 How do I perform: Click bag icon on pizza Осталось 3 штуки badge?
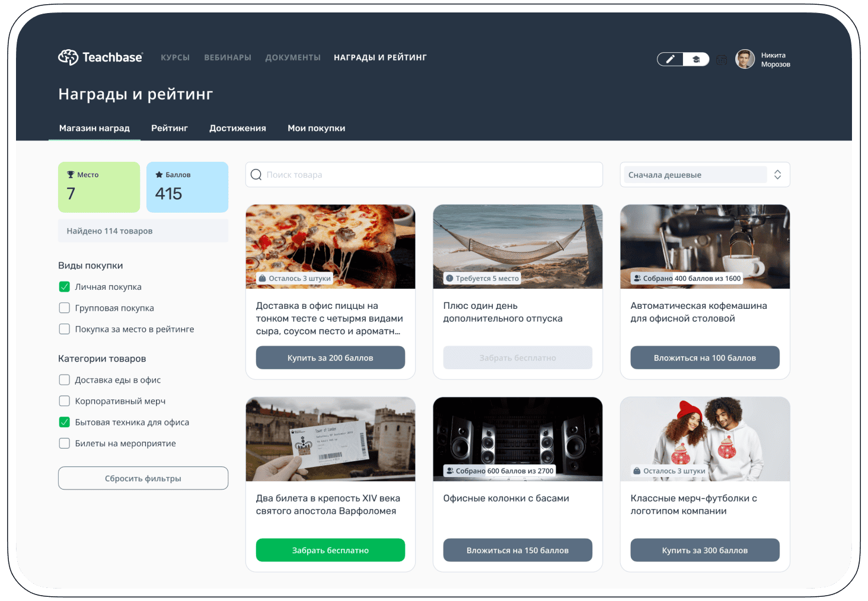[263, 279]
